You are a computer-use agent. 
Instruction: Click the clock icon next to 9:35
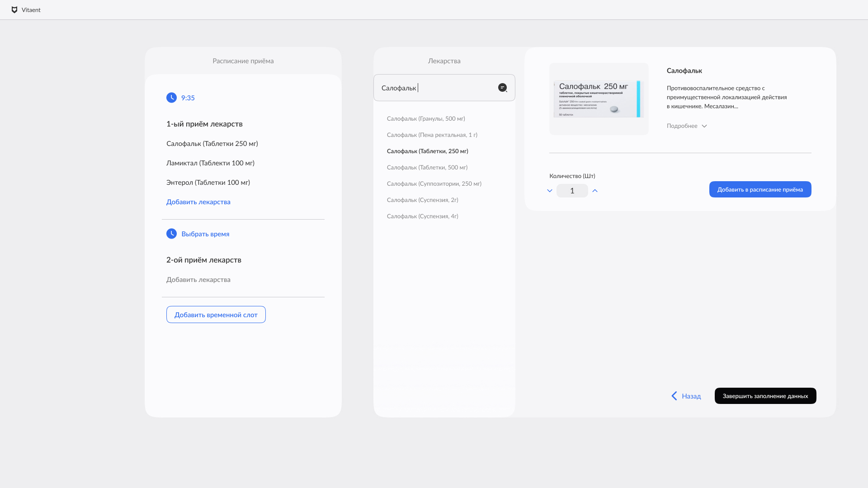pyautogui.click(x=171, y=98)
